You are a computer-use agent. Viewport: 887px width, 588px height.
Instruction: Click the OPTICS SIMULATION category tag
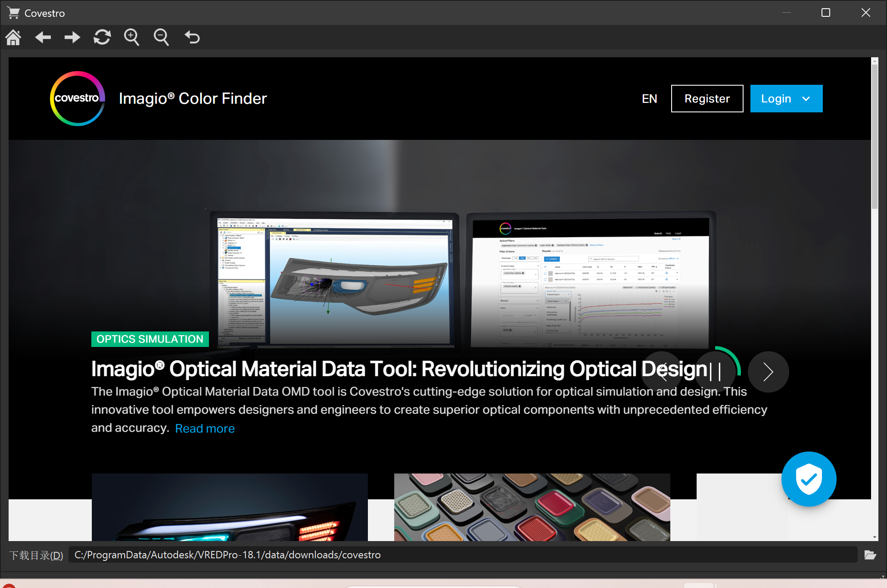pos(150,339)
